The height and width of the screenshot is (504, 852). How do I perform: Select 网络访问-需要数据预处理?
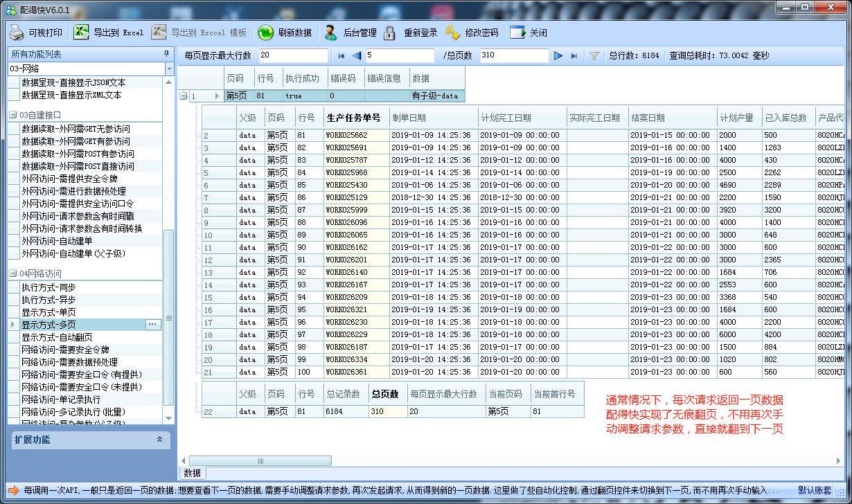[69, 362]
